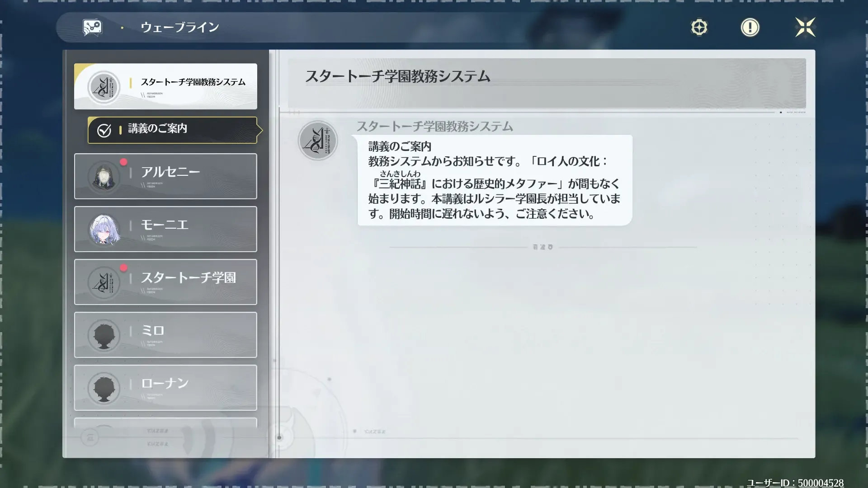Click the 講義のご案内 message bubble

(x=493, y=181)
